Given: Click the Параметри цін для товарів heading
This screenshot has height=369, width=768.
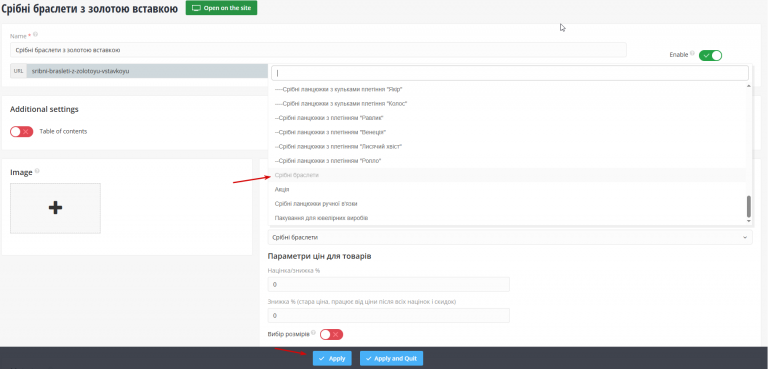Looking at the screenshot, I should pos(319,256).
